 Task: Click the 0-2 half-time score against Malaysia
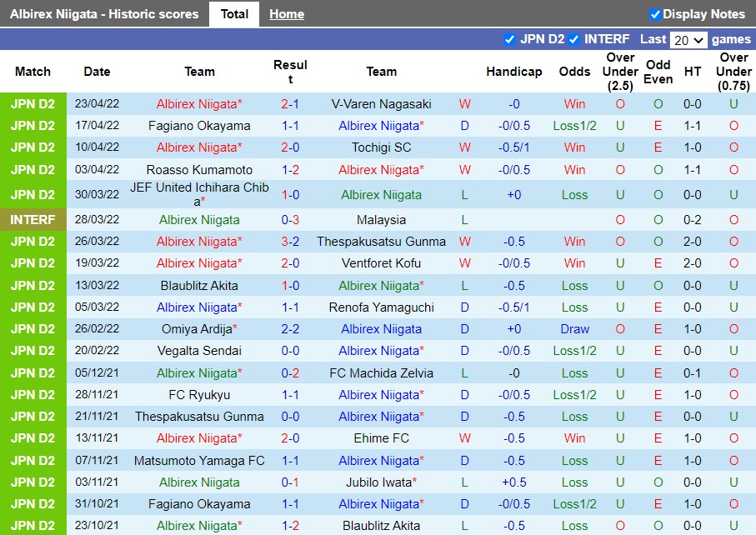click(x=693, y=220)
